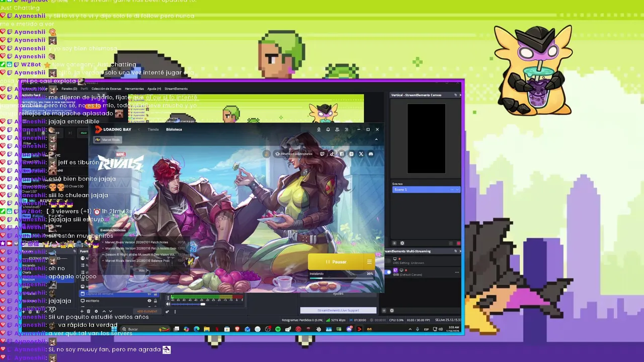Open the friends icon in Loading Bay header
Image resolution: width=644 pixels, height=362 pixels.
click(x=337, y=129)
